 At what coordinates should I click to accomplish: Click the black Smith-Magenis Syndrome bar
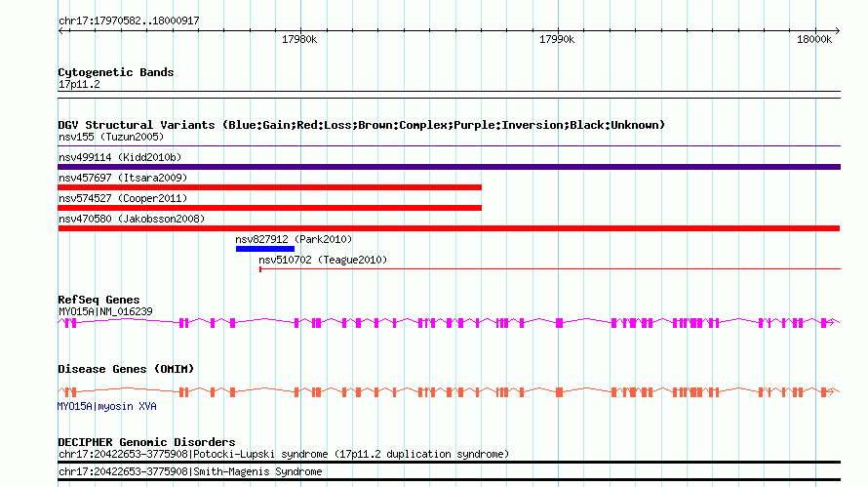click(x=449, y=480)
